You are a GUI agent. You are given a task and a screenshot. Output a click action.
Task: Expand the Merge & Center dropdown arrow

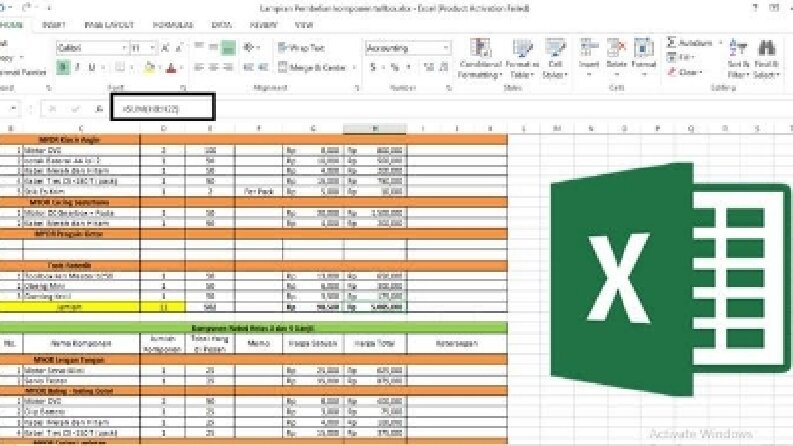pyautogui.click(x=354, y=67)
